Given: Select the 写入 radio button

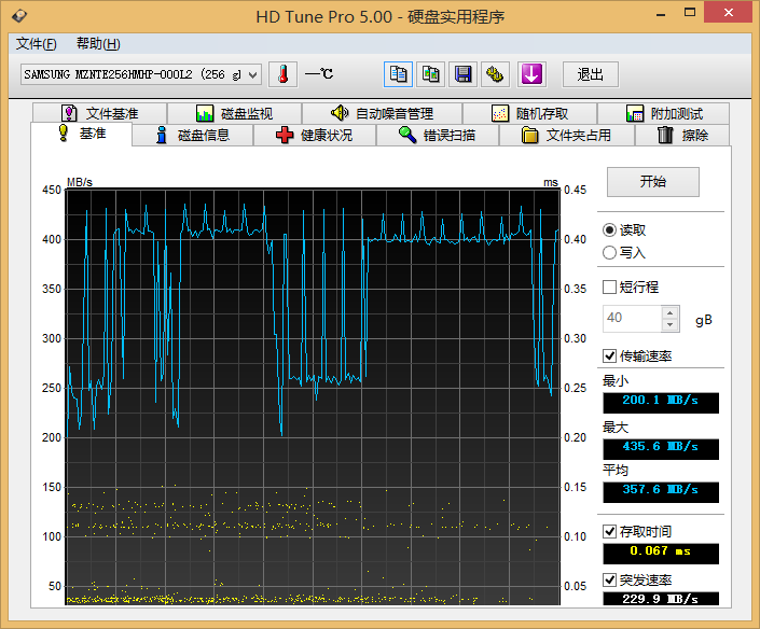Looking at the screenshot, I should (x=610, y=253).
